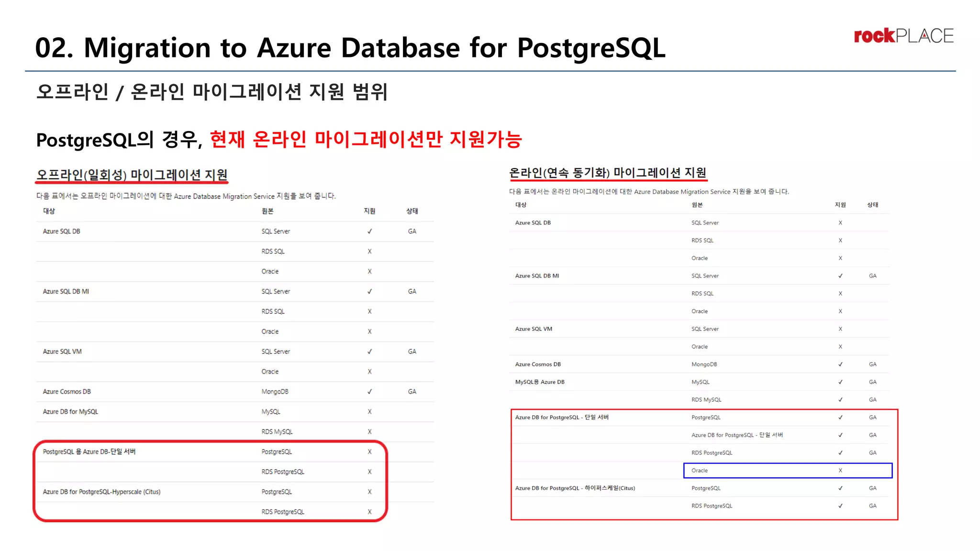
Task: Select the slide title '02. Migration to Azure Database for PostgreSQL'
Action: [350, 48]
